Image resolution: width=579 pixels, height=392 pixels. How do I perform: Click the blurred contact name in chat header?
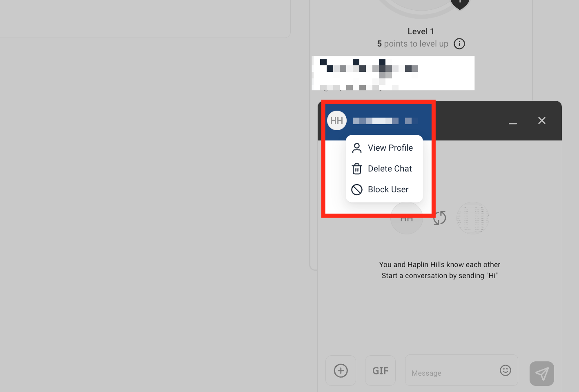click(385, 121)
